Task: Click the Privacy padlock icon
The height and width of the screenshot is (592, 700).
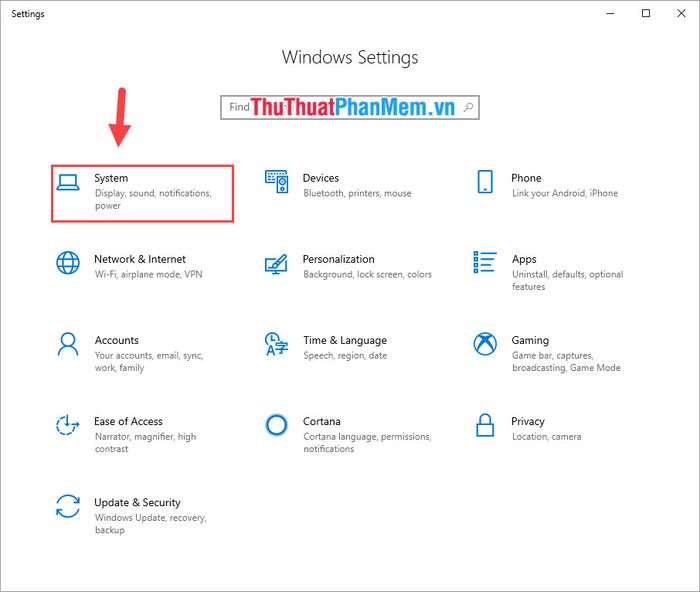Action: (x=485, y=425)
